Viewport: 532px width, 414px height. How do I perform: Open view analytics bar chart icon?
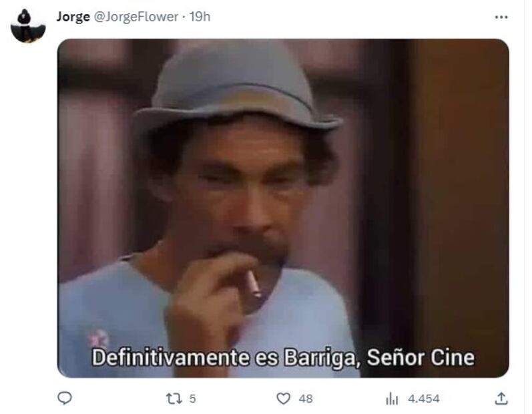[x=392, y=399]
